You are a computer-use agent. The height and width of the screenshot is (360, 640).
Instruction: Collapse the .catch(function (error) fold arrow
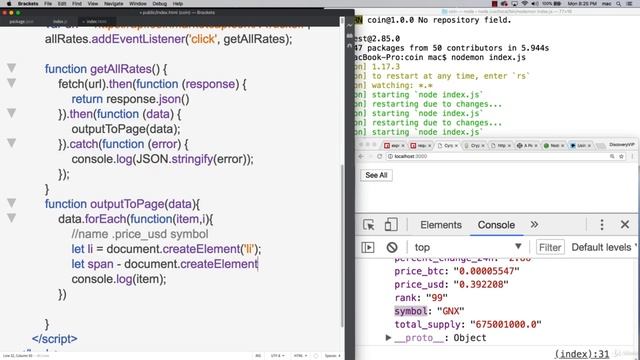[x=11, y=143]
